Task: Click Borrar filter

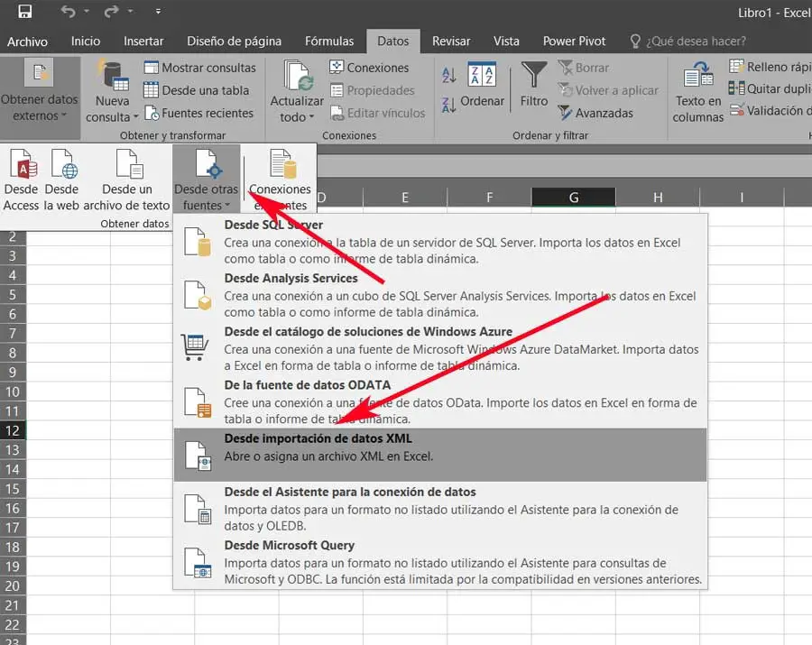Action: 584,68
